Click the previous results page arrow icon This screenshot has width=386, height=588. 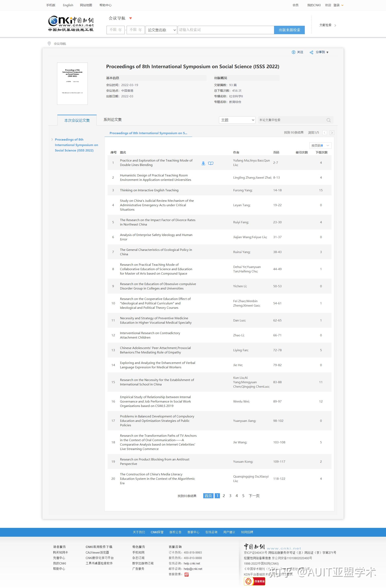[325, 133]
